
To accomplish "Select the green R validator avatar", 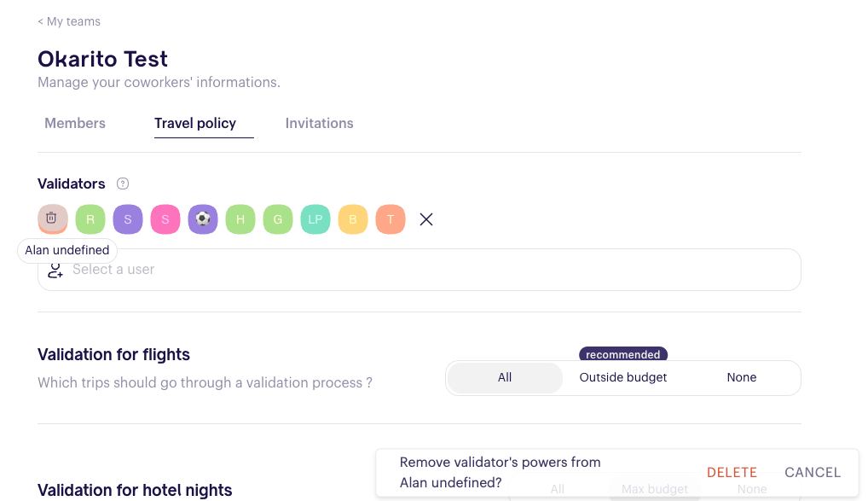I will pos(90,218).
